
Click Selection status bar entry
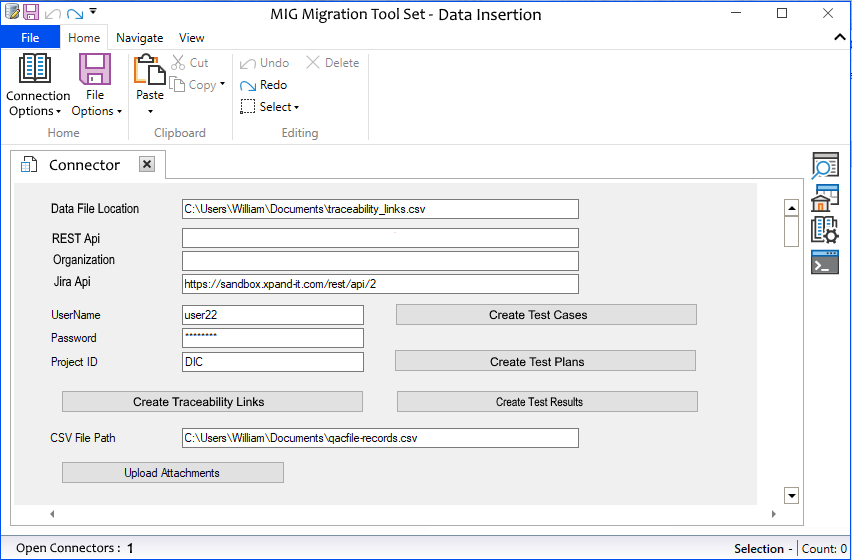(763, 549)
